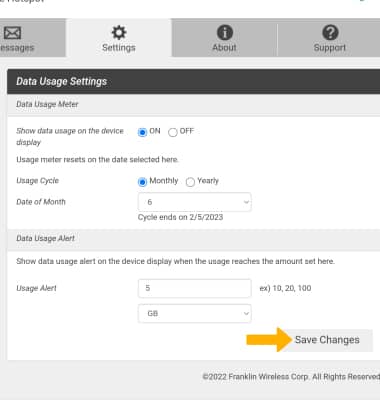Open the Messages envelope icon
The image size is (380, 400).
[12, 33]
